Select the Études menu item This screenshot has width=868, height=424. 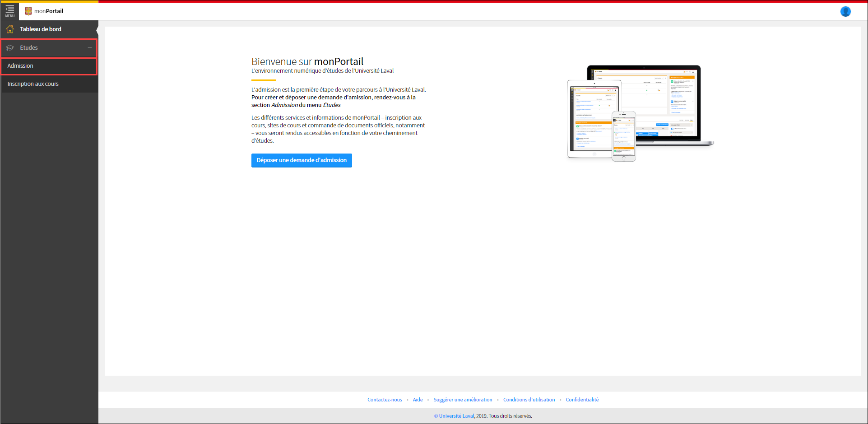coord(49,48)
